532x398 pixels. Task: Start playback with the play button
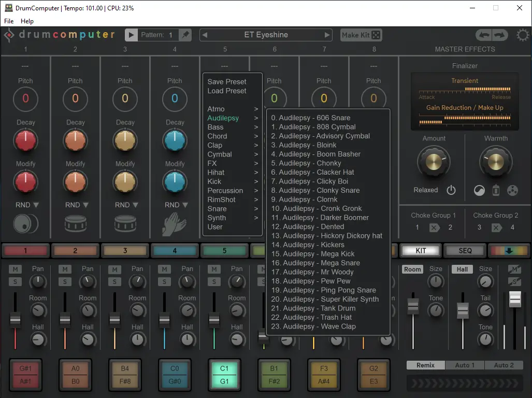coord(131,35)
